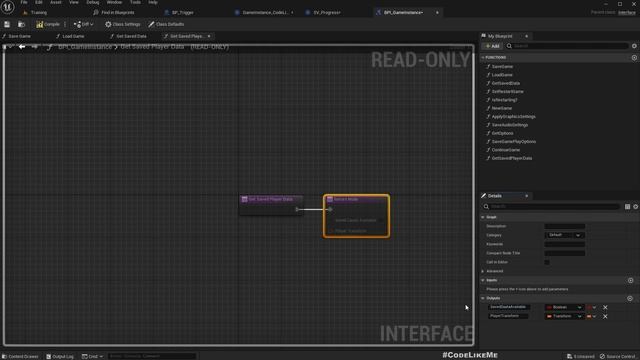Select the ContinueGame function

506,150
